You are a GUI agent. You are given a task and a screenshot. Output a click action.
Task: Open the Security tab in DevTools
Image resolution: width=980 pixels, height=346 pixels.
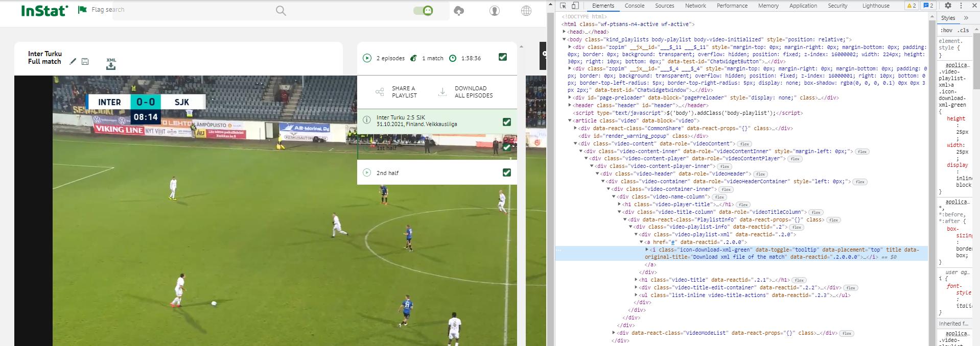tap(837, 6)
